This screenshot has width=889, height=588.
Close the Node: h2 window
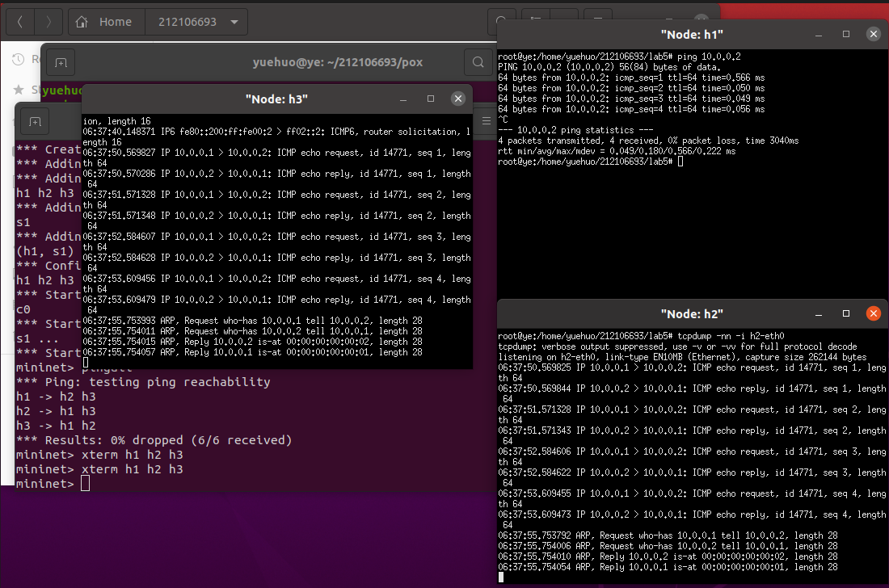(x=873, y=313)
